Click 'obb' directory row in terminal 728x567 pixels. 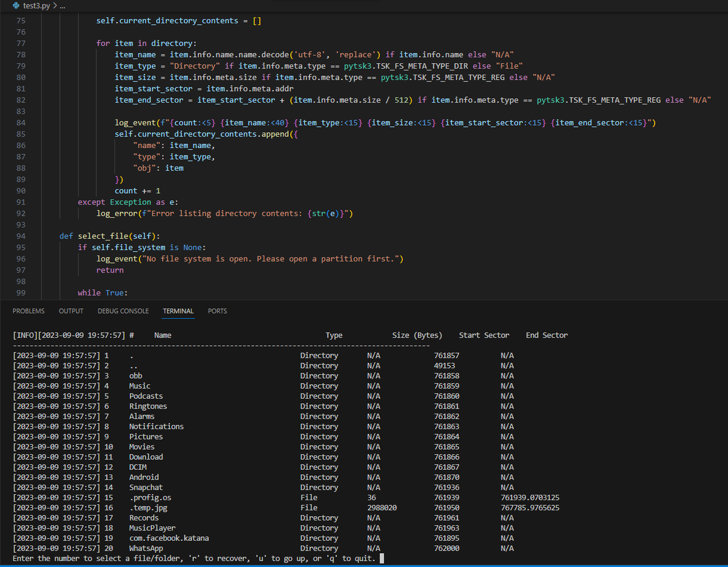(136, 376)
